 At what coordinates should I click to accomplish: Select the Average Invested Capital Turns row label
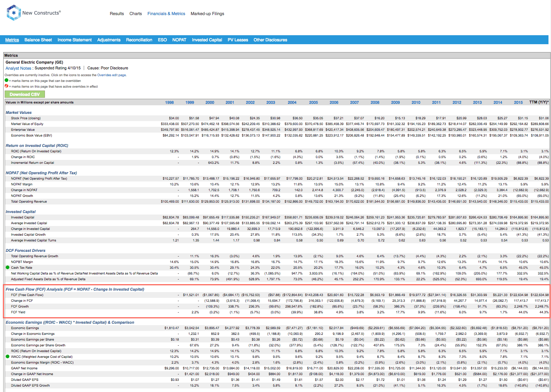click(33, 240)
